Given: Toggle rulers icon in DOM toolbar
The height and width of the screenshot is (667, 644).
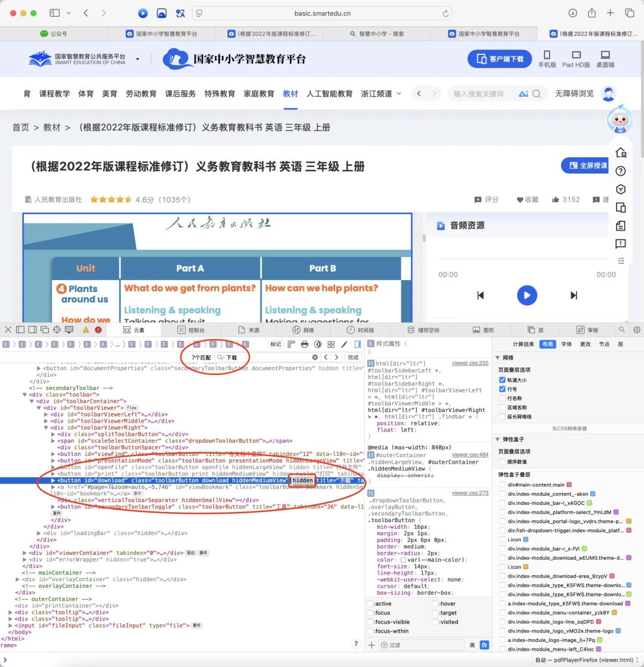Looking at the screenshot, I should 292,344.
